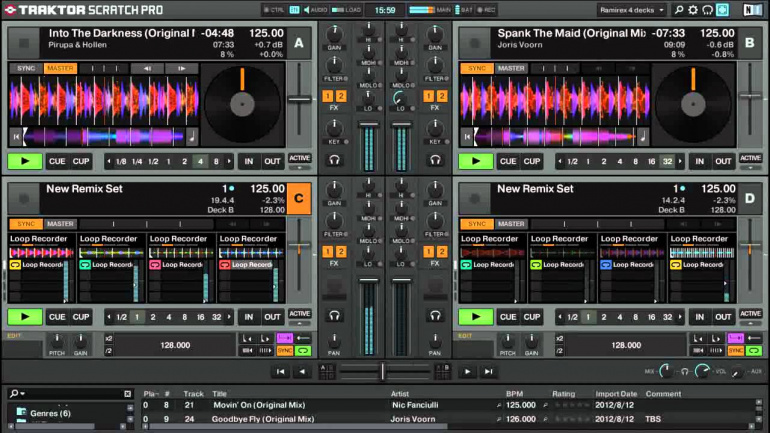770x433 pixels.
Task: Sort the track list by BPM column
Action: pyautogui.click(x=515, y=394)
